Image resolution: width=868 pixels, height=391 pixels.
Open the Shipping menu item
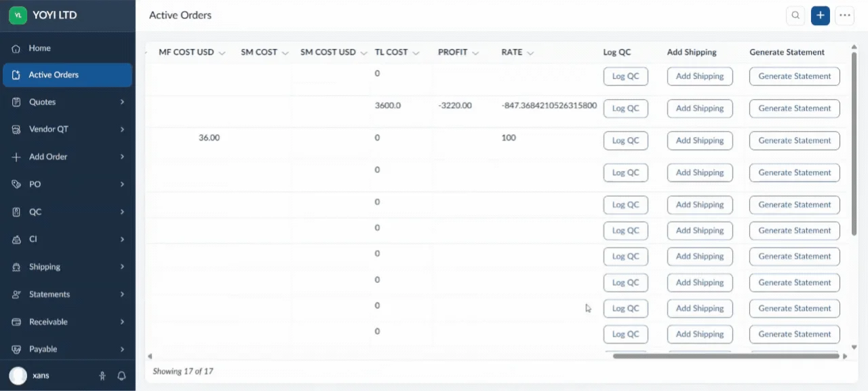point(68,267)
